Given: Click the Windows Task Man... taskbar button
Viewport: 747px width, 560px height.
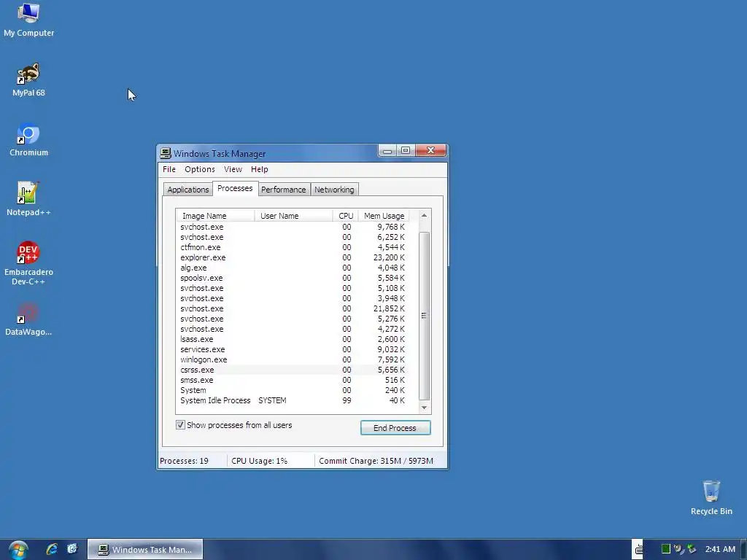Looking at the screenshot, I should point(145,550).
